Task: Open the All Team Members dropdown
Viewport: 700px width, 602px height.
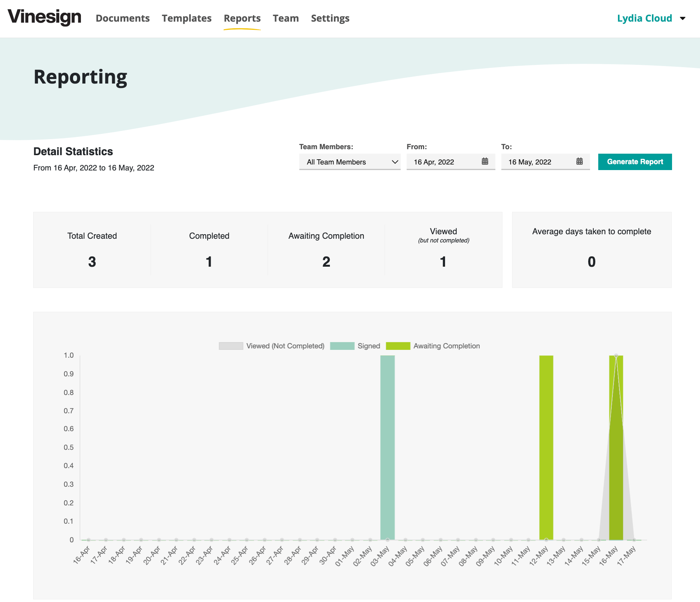Action: [x=350, y=162]
